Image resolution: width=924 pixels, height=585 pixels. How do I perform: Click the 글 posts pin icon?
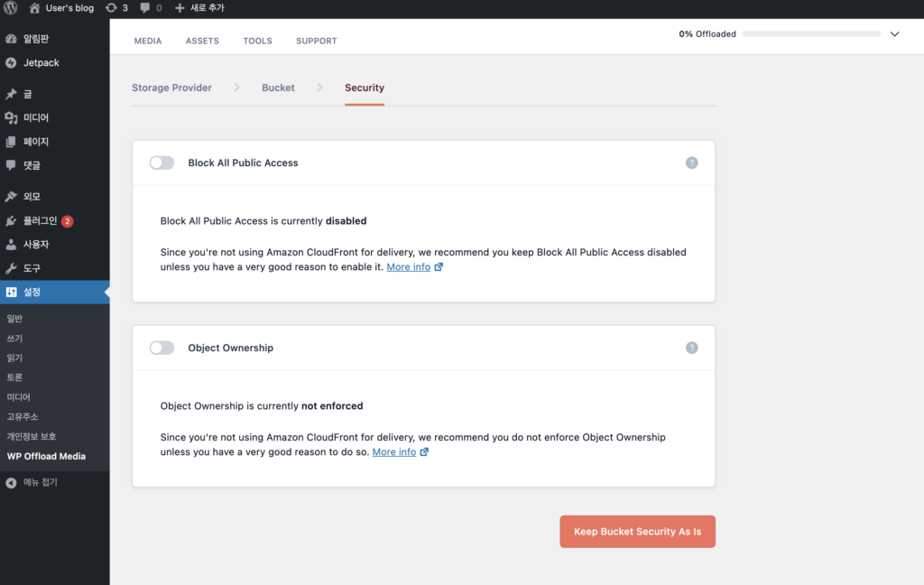pos(11,94)
